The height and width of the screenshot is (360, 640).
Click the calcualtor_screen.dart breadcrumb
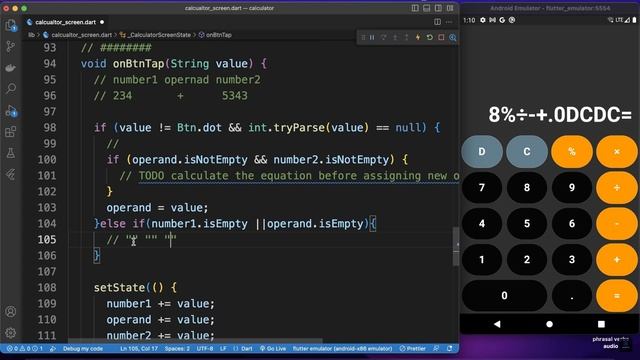tap(81, 35)
